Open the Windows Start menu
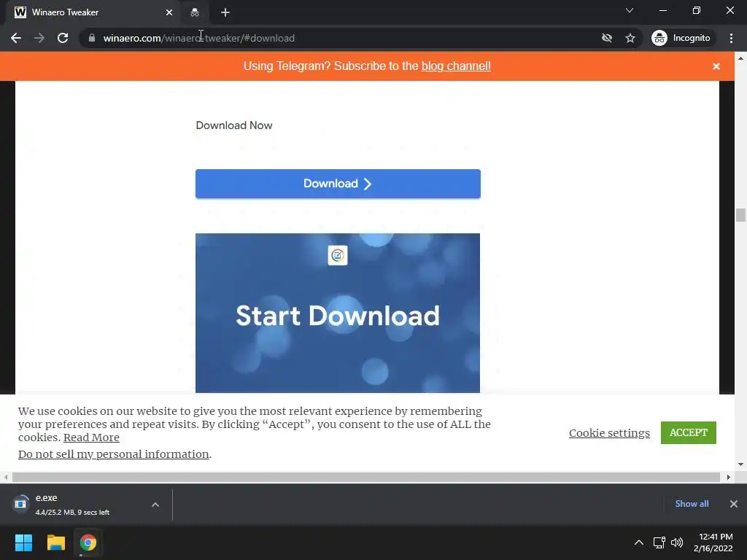The image size is (747, 560). (23, 542)
